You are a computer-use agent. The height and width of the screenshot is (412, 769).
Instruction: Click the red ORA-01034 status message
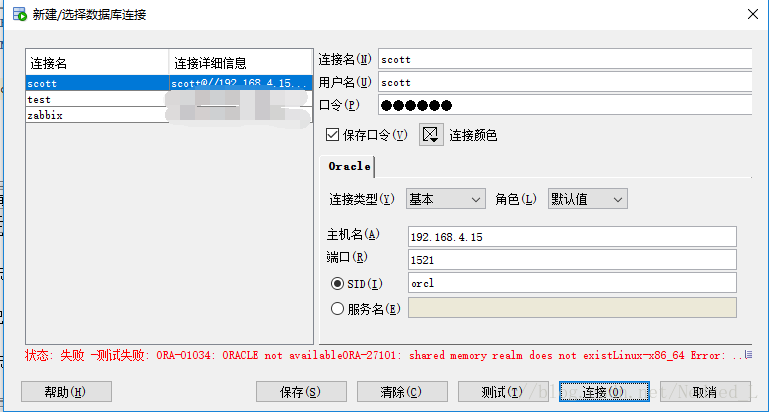coord(384,355)
